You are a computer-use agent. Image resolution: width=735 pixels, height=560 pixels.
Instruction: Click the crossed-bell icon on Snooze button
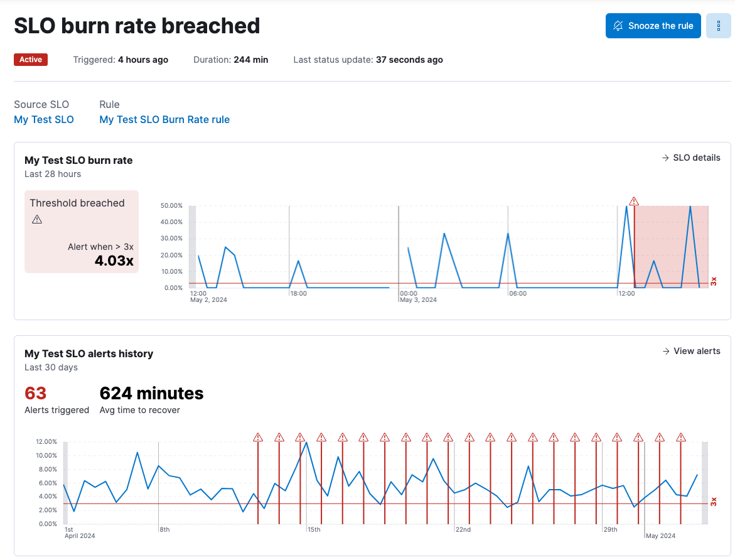618,26
